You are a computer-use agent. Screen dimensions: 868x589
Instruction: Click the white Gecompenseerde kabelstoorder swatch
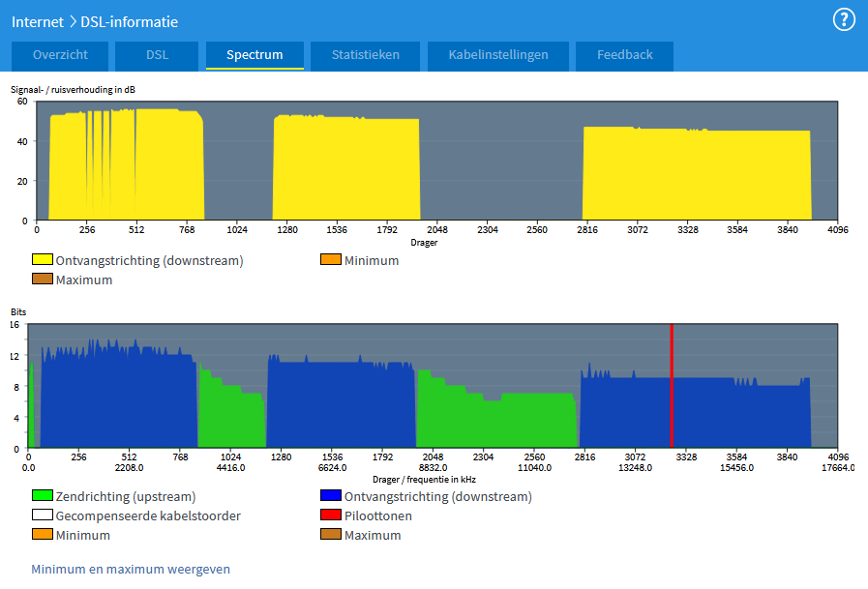[43, 515]
